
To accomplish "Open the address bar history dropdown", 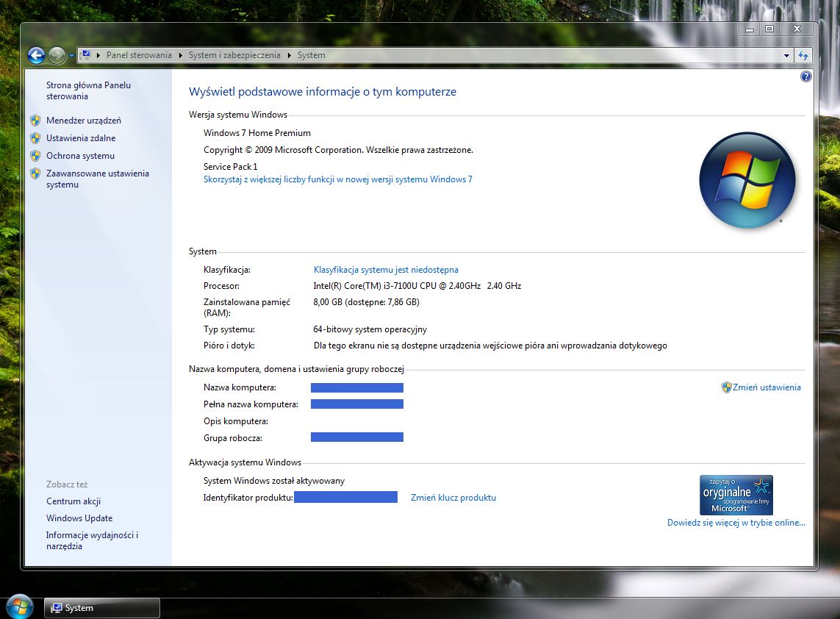I will (x=786, y=55).
